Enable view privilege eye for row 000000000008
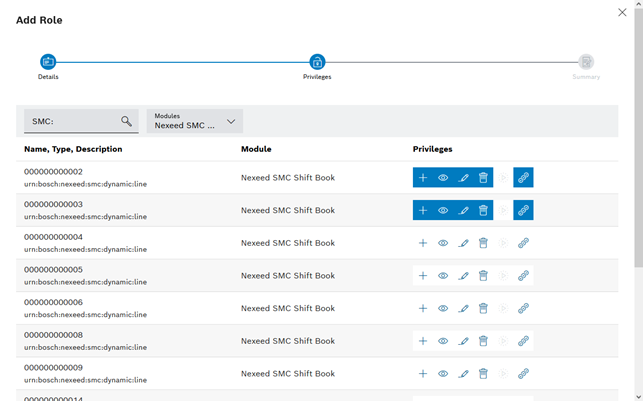643x401 pixels. (x=443, y=341)
